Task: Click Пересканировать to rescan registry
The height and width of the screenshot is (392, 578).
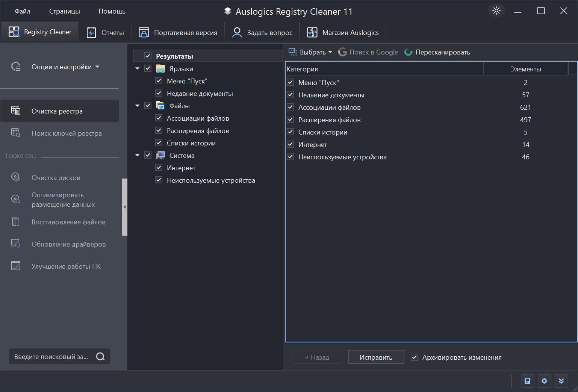Action: pos(437,52)
